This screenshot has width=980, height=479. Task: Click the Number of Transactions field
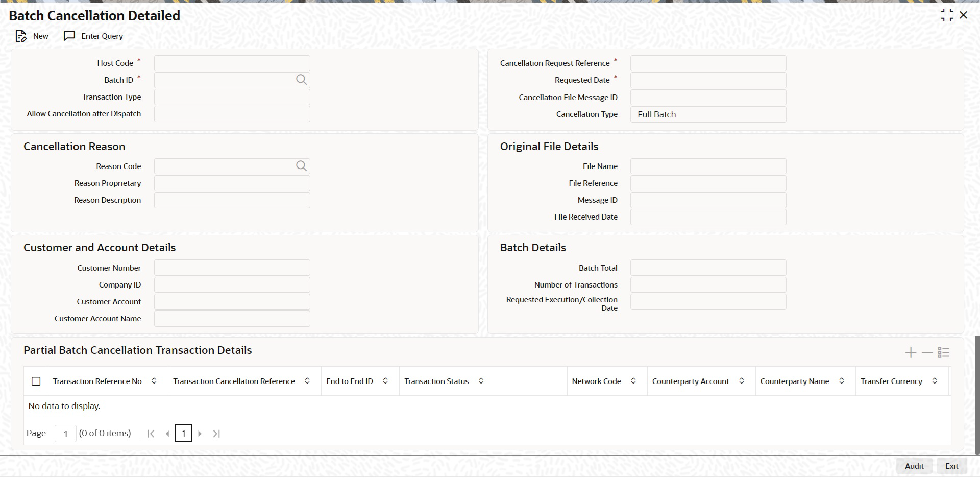tap(708, 285)
